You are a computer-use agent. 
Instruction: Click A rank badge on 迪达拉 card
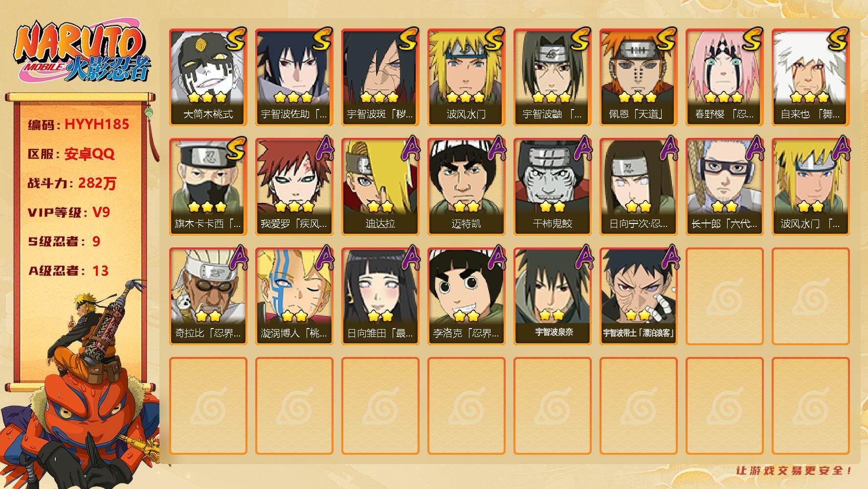click(409, 149)
